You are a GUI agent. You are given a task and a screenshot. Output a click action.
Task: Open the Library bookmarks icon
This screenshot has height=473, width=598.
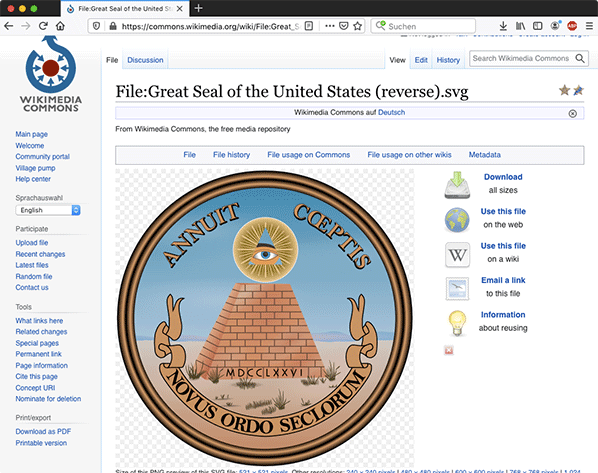click(x=520, y=26)
